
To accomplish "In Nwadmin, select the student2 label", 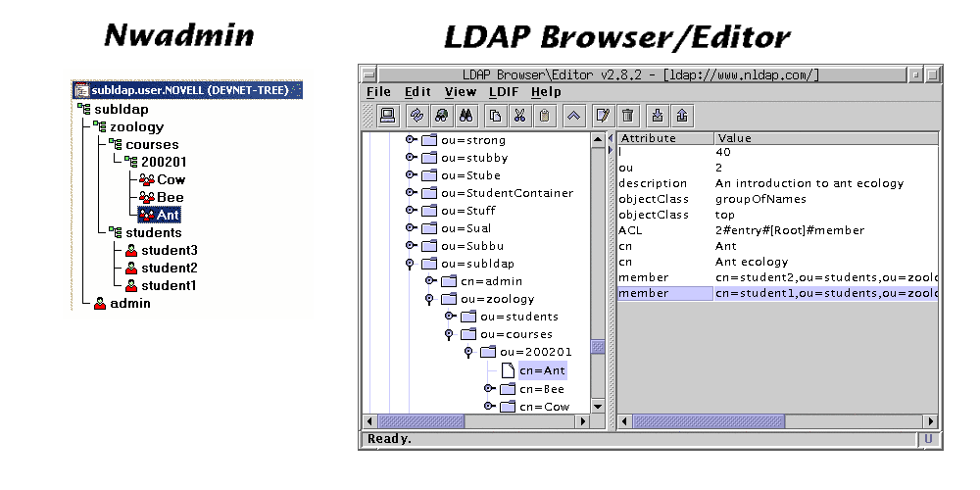I will click(170, 269).
